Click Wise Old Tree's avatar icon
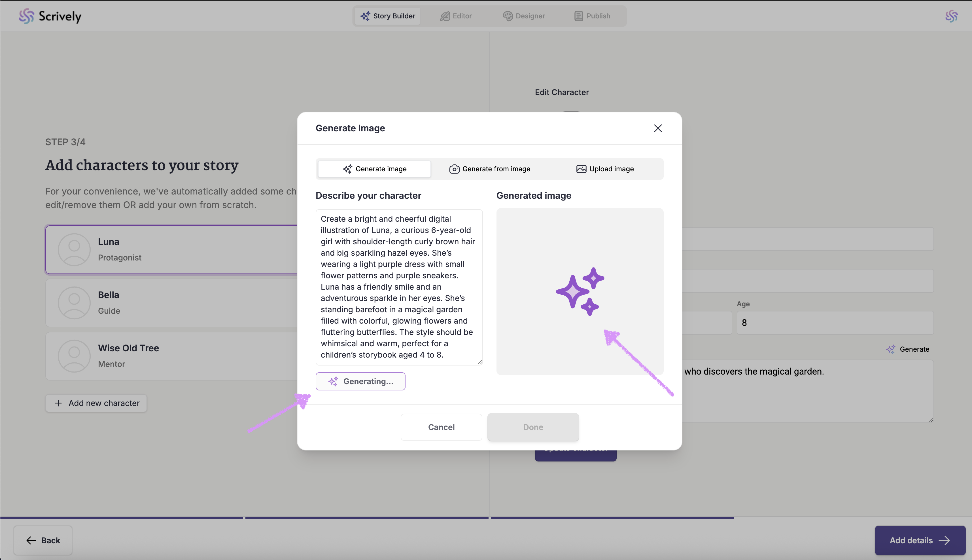972x560 pixels. [x=74, y=356]
